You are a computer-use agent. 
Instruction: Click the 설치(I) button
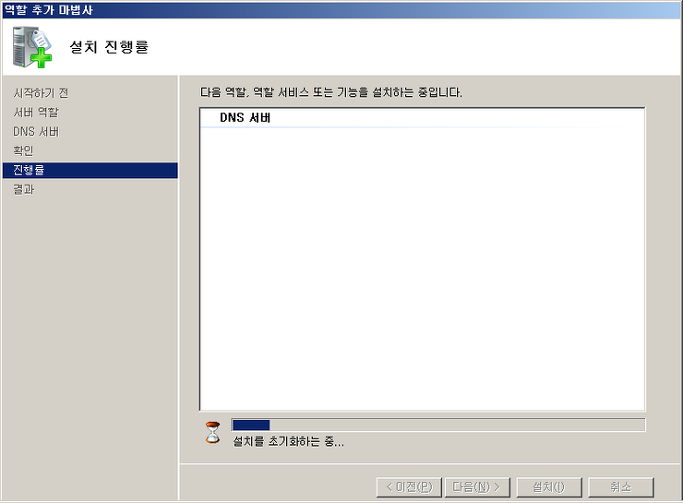(x=549, y=487)
